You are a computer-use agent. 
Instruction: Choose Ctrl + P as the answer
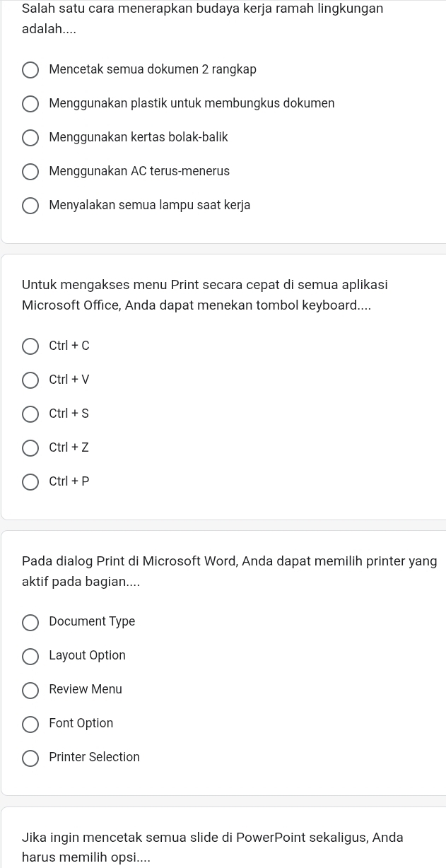tap(30, 482)
